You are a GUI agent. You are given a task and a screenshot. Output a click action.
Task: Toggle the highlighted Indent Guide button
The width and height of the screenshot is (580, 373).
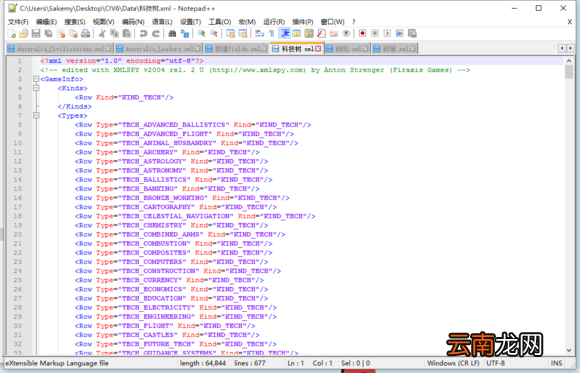click(x=284, y=34)
